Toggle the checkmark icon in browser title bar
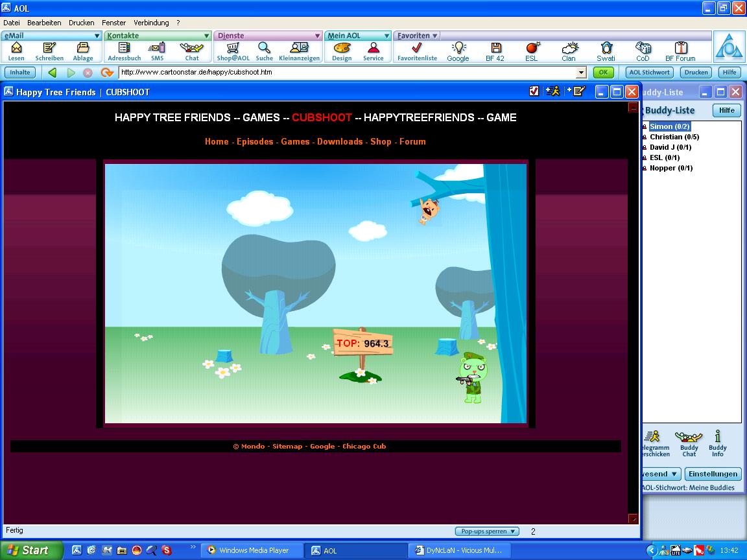The width and height of the screenshot is (747, 560). point(534,92)
